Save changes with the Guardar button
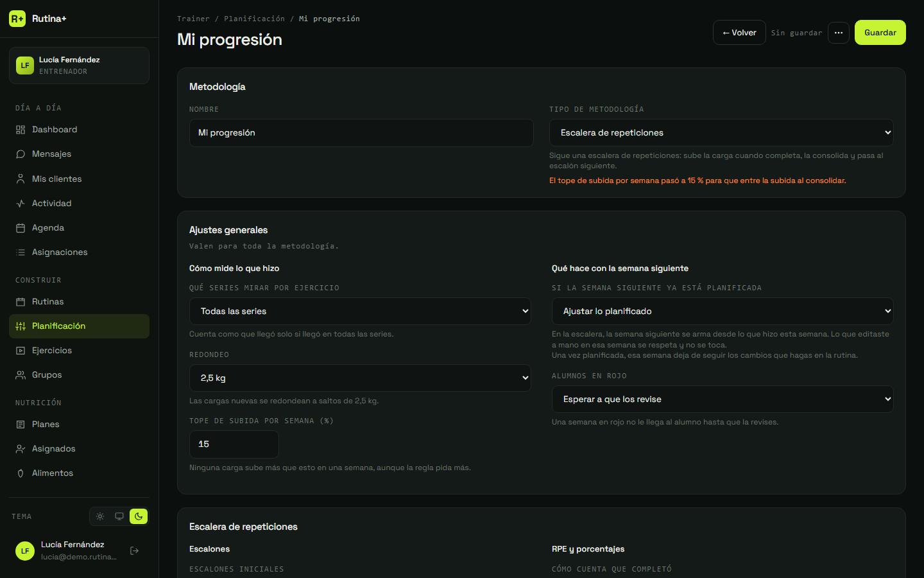This screenshot has height=578, width=924. click(x=880, y=33)
